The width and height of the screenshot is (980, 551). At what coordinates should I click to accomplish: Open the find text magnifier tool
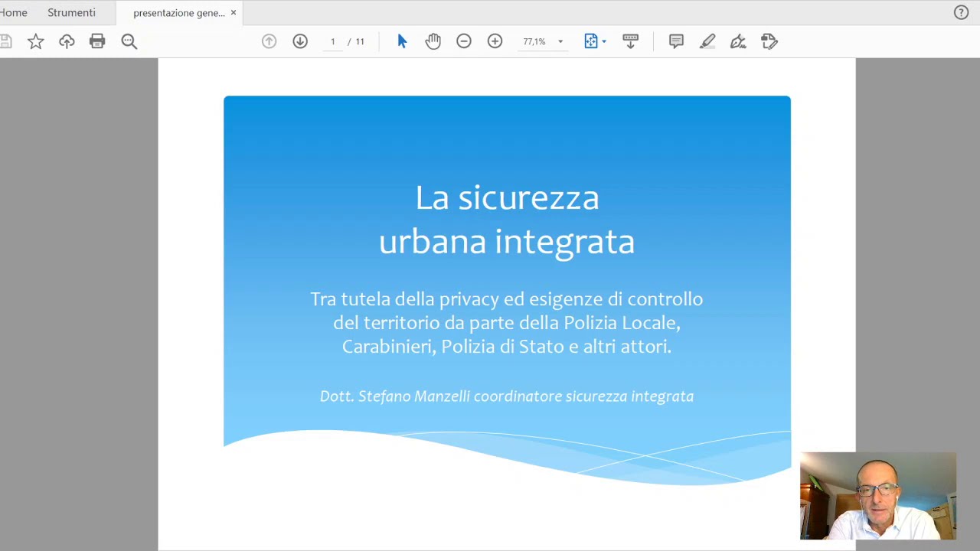point(129,41)
